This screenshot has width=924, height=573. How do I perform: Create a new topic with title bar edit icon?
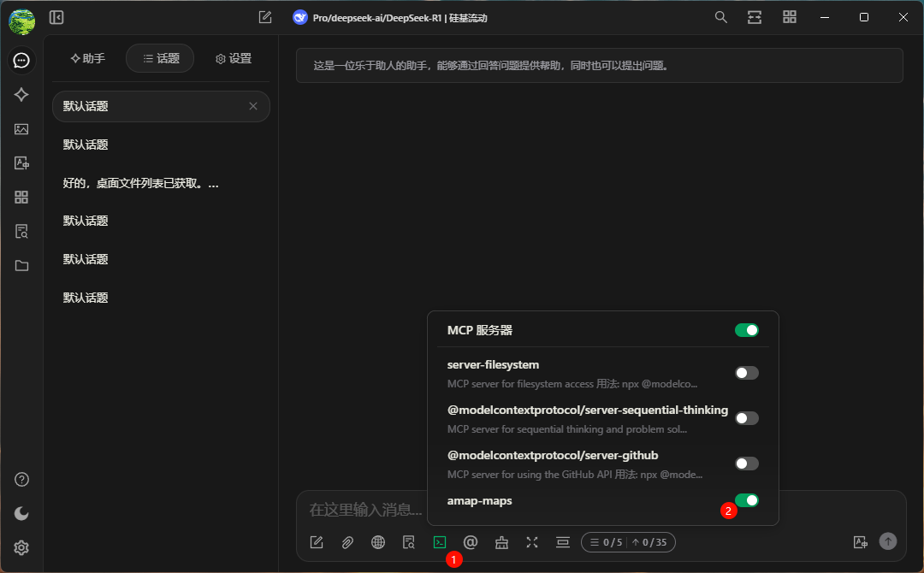point(265,18)
